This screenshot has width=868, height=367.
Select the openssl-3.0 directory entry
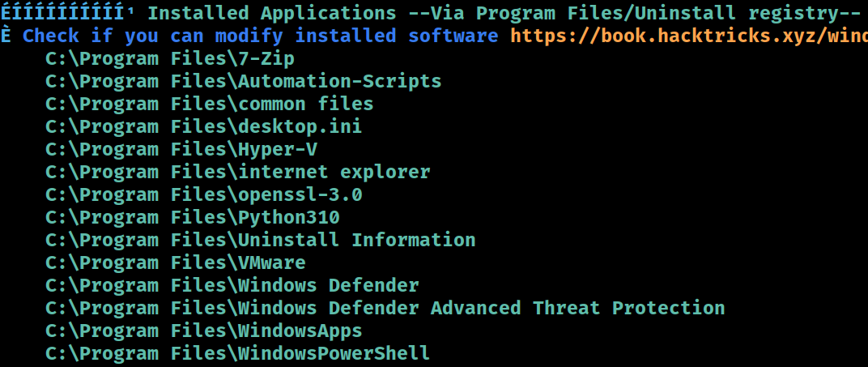pyautogui.click(x=204, y=195)
